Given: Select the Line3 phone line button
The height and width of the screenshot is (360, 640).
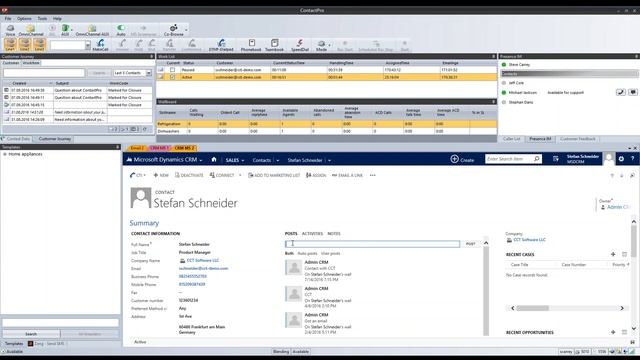Looking at the screenshot, I should [39, 44].
